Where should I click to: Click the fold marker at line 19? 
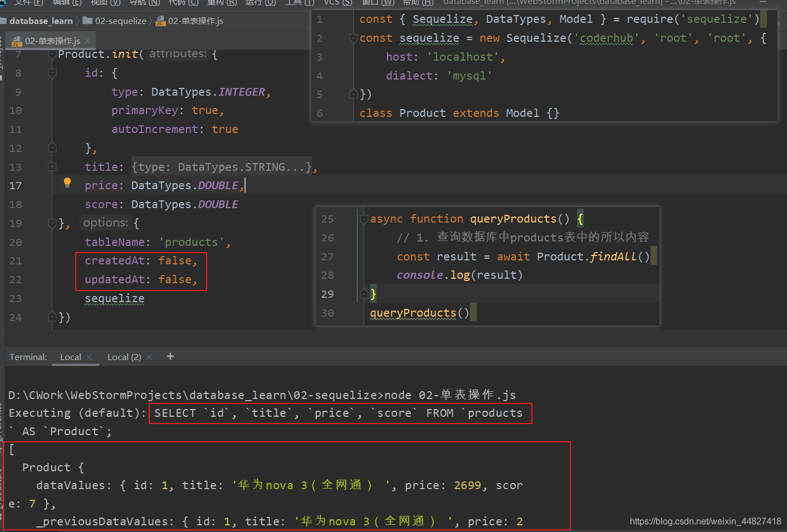click(x=52, y=223)
